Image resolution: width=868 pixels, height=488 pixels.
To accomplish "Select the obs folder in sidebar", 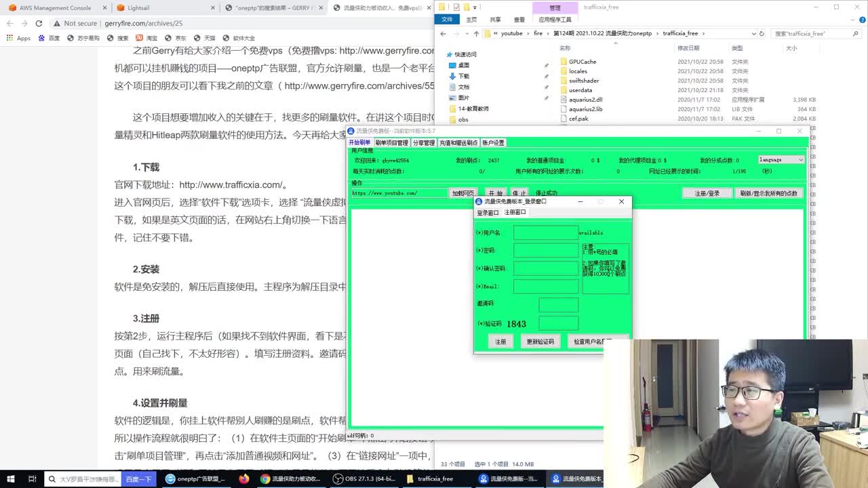I will pos(463,119).
